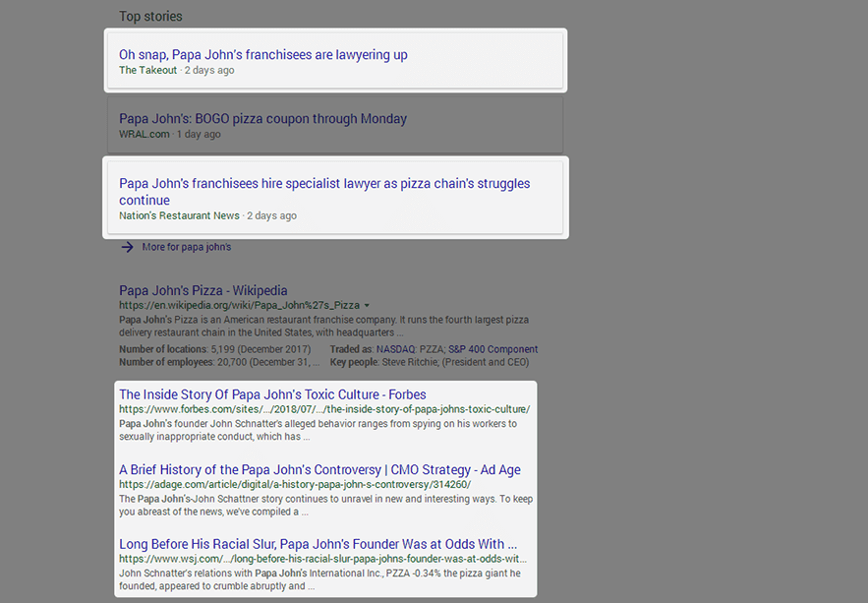Click the Wikipedia snippet about American restaurant franchise company
The width and height of the screenshot is (868, 603).
[x=323, y=327]
